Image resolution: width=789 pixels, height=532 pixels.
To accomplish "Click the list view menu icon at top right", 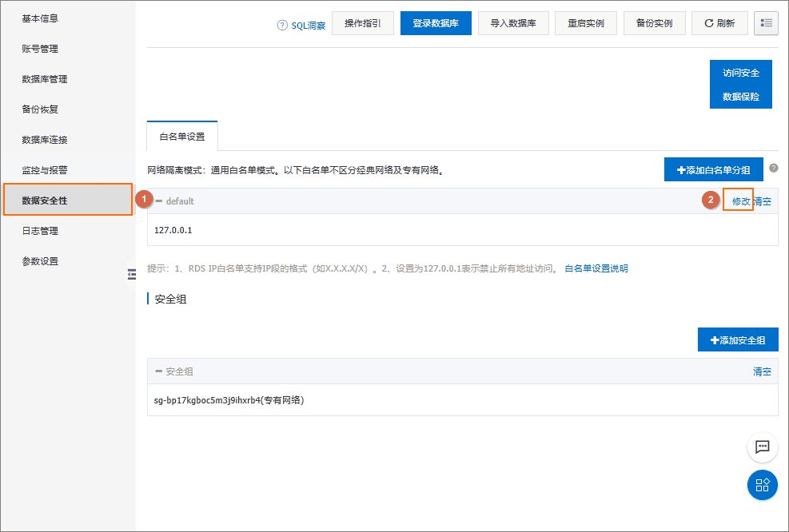I will click(766, 23).
